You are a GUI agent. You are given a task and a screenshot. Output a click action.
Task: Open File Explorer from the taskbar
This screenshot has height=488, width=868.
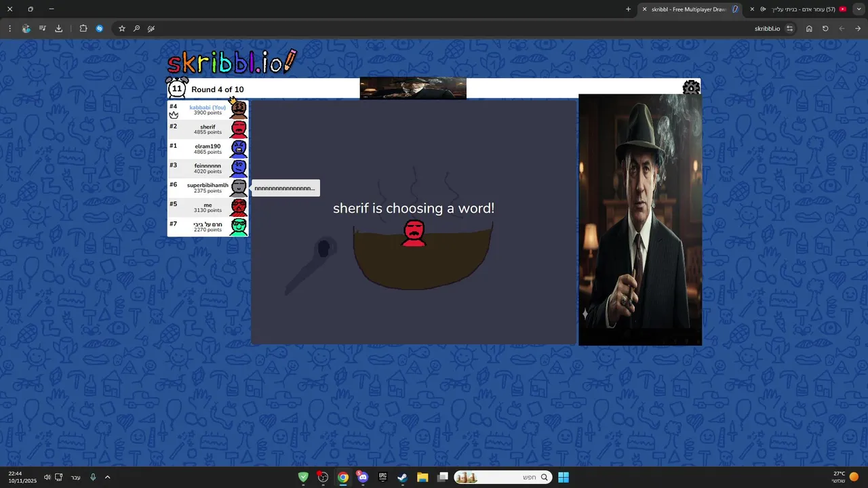[422, 477]
